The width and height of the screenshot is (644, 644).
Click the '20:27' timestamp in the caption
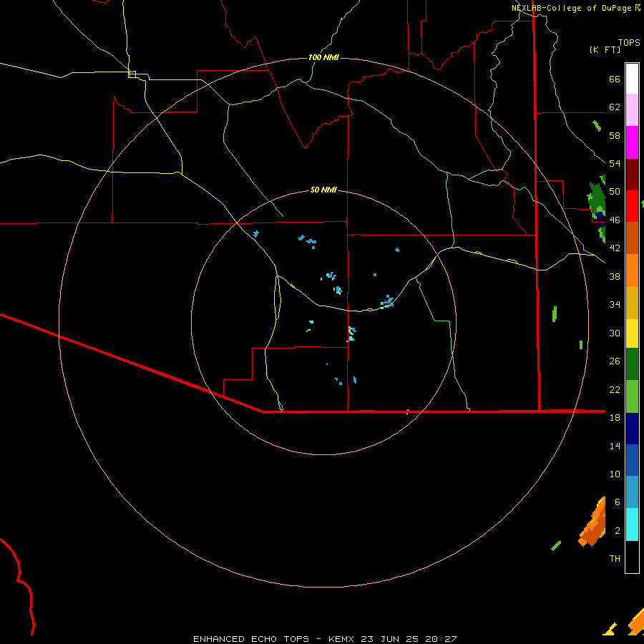point(442,639)
